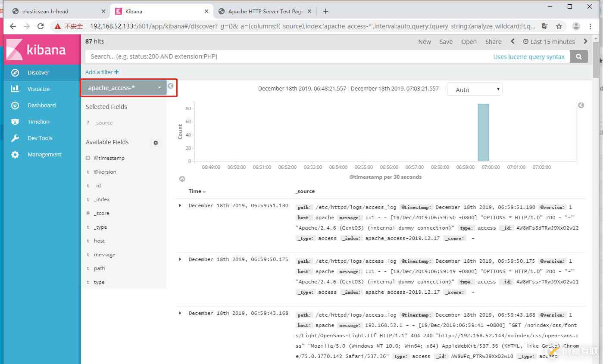Click the Kibana logo

coord(42,50)
